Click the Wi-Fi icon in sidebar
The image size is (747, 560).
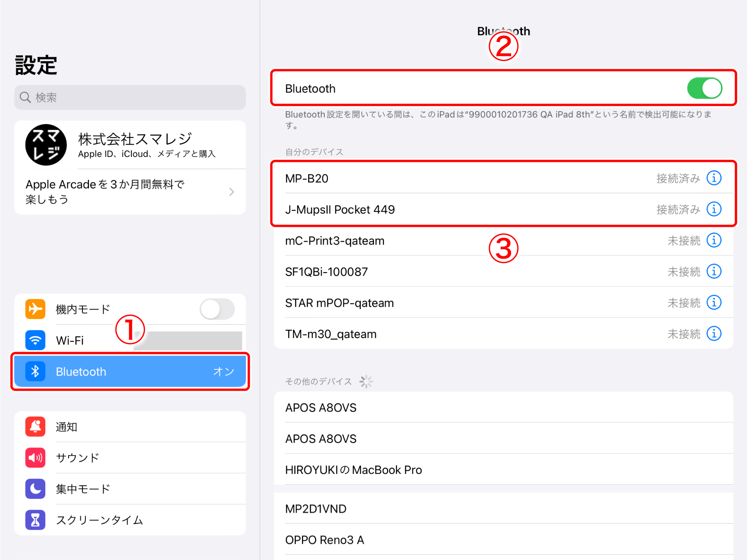[x=35, y=340]
